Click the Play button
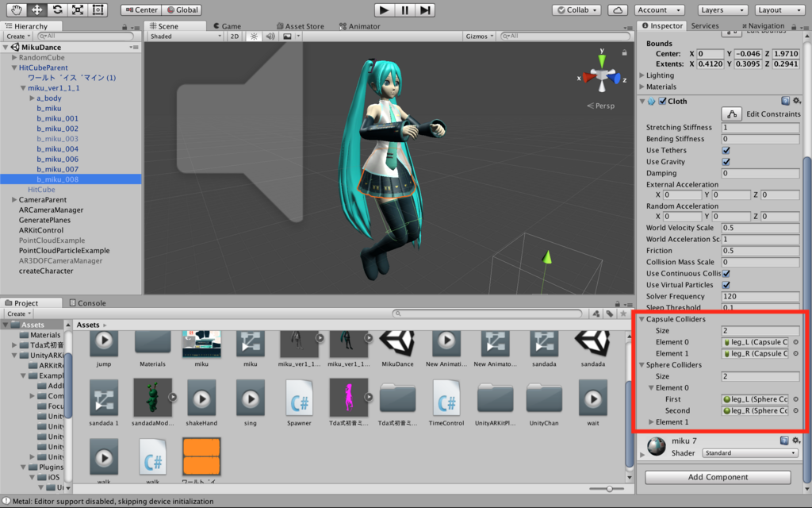Viewport: 812px width, 508px height. 385,10
